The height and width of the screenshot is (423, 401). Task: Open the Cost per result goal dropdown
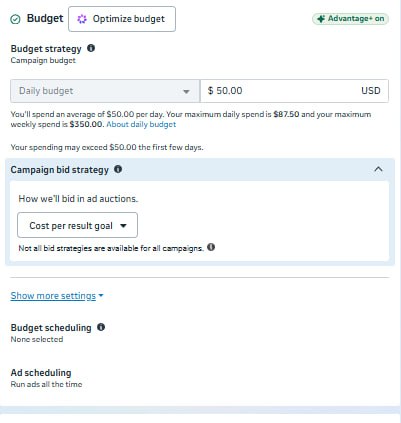point(77,225)
